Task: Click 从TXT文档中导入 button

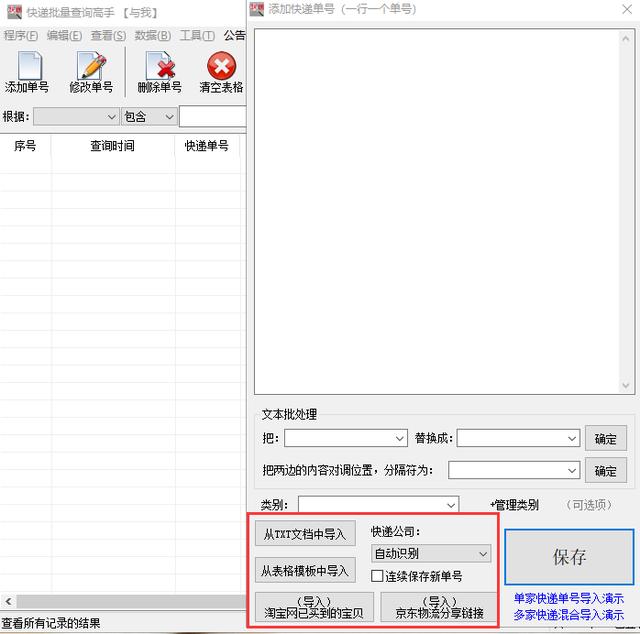Action: click(x=305, y=534)
